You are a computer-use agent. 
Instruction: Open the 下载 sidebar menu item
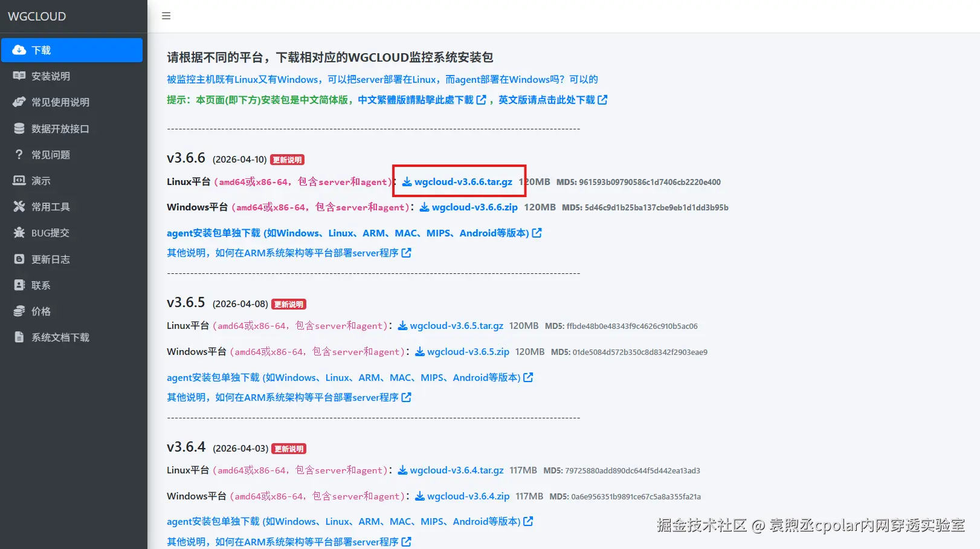click(x=72, y=50)
